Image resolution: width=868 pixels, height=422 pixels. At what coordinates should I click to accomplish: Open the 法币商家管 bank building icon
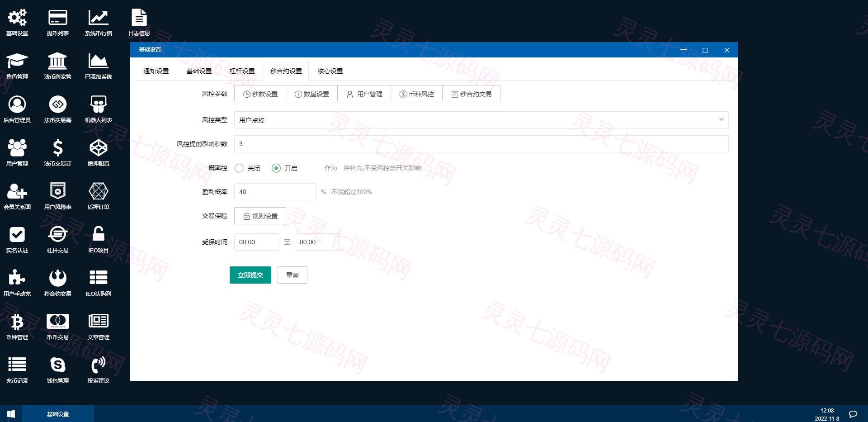point(58,61)
